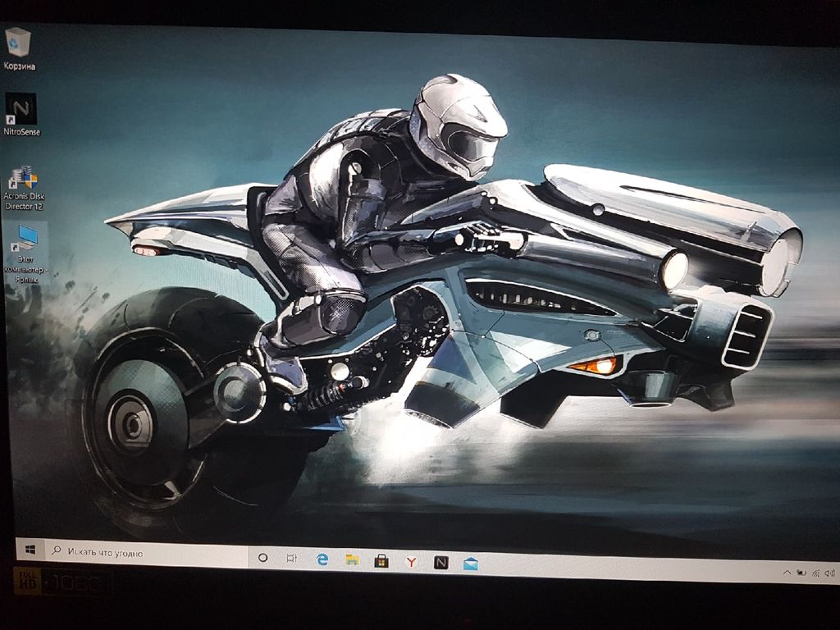Open the Mail app from the taskbar
Screen dimensions: 840x630
pos(470,564)
